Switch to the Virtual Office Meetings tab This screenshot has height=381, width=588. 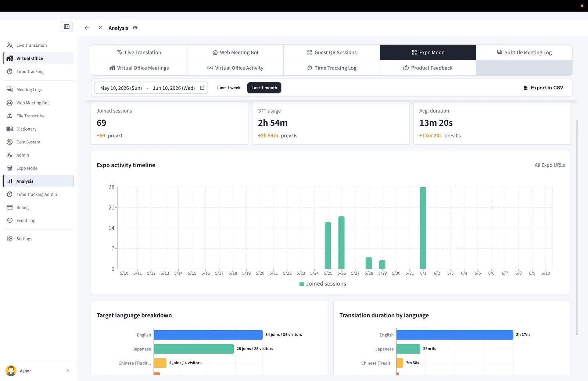point(139,68)
